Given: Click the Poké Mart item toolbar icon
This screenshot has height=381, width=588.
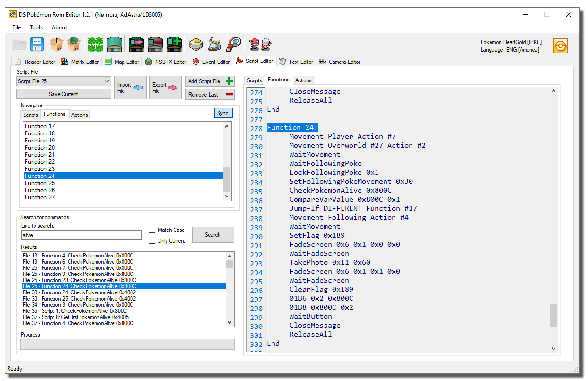Looking at the screenshot, I should tap(215, 44).
